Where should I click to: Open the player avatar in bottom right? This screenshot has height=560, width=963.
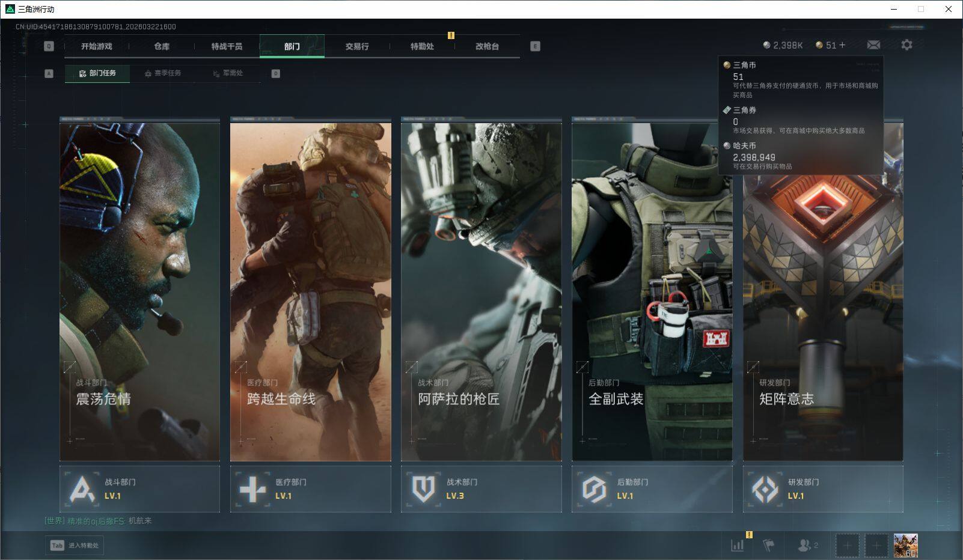pyautogui.click(x=905, y=546)
